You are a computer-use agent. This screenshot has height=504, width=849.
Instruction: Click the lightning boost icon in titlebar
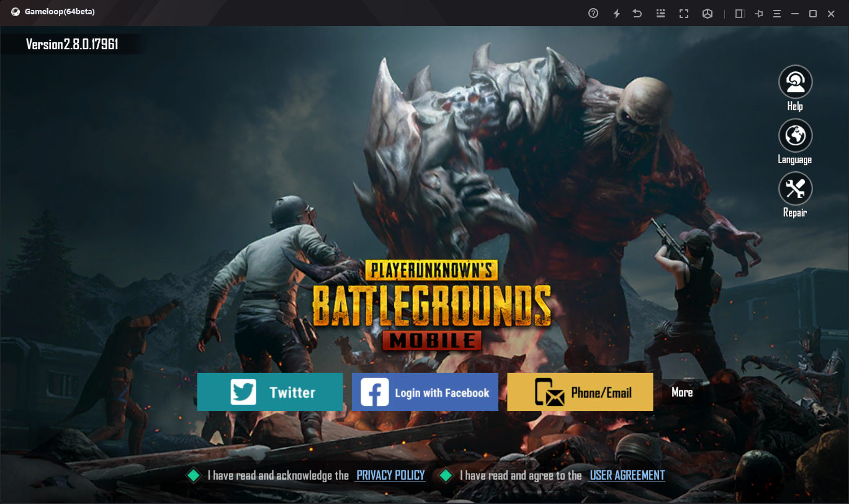617,13
